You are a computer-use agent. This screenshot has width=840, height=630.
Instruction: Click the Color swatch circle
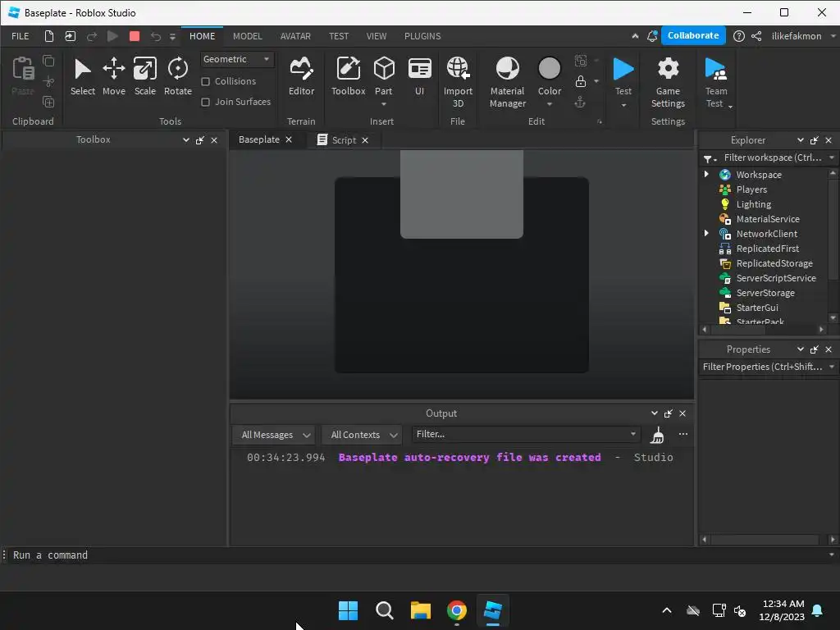549,69
